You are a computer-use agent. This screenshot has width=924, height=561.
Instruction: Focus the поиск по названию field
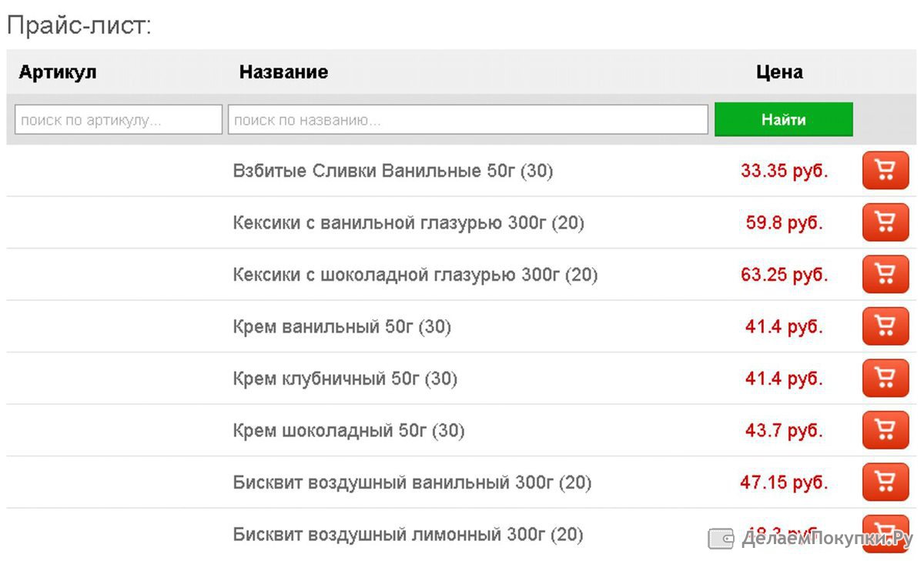[468, 119]
